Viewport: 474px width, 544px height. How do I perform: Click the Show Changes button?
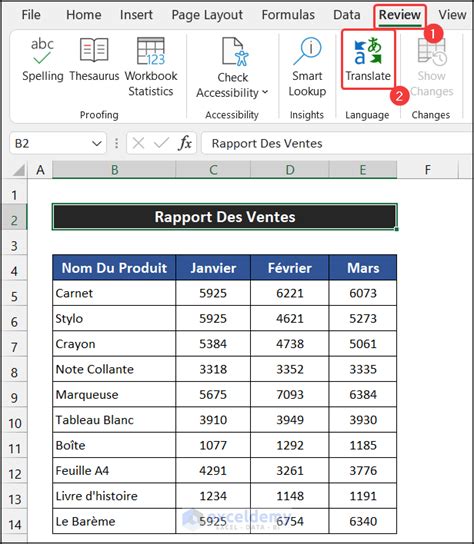click(x=432, y=67)
